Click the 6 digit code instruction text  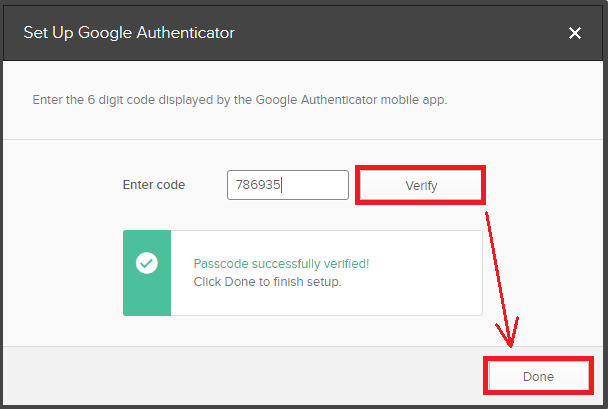pos(240,100)
